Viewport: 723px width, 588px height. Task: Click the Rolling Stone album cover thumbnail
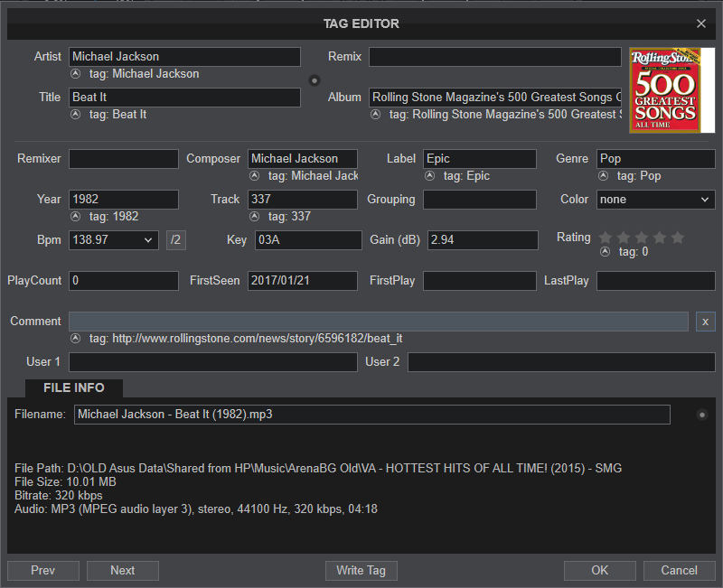pyautogui.click(x=671, y=90)
